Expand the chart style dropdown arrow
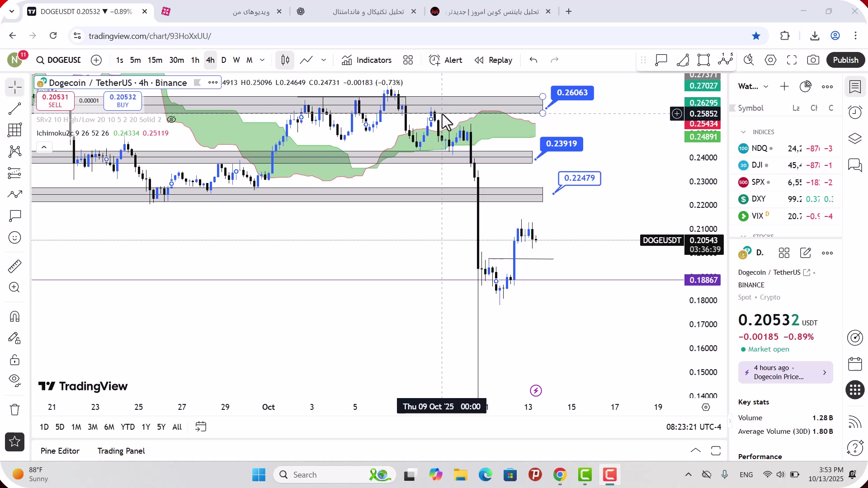This screenshot has width=868, height=488. click(x=324, y=60)
